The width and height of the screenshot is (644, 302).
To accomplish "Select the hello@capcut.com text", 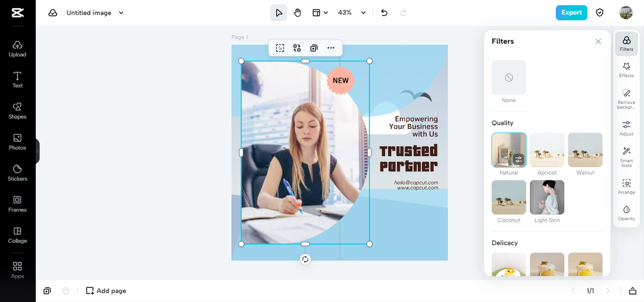I will 416,182.
